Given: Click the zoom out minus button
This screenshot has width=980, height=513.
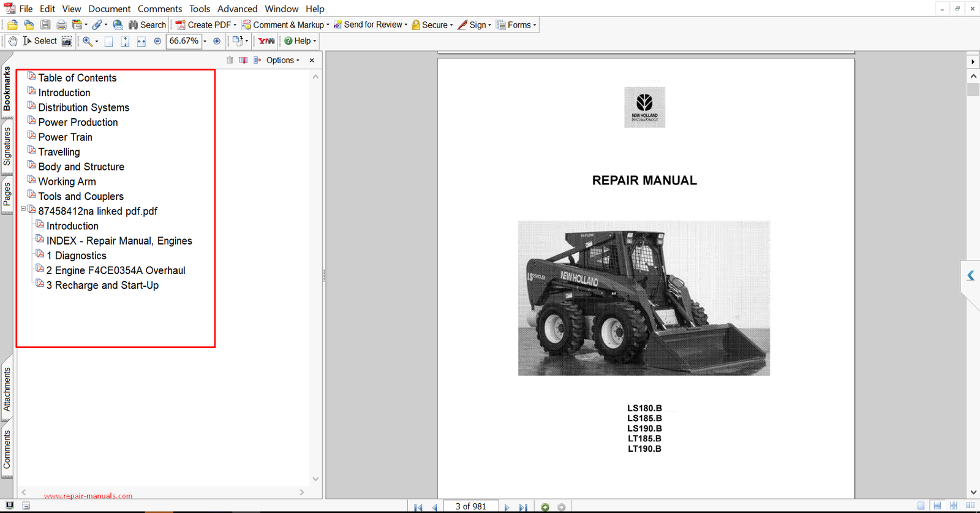Looking at the screenshot, I should point(157,41).
